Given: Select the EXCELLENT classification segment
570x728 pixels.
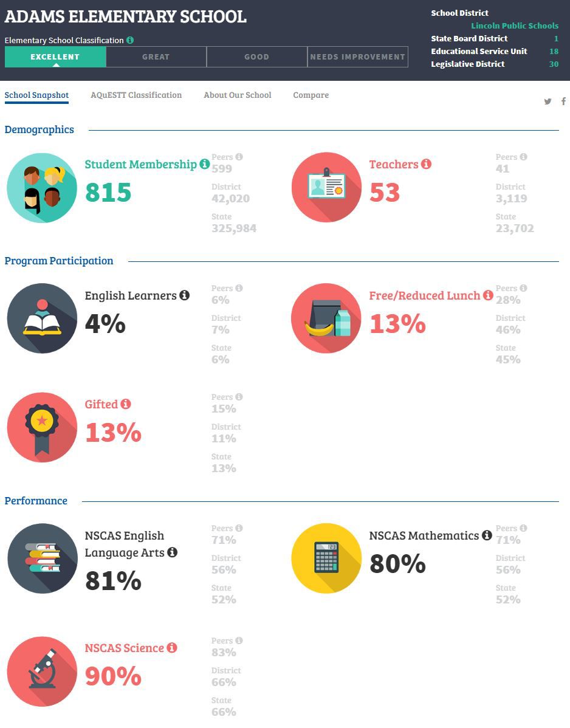Looking at the screenshot, I should pos(55,57).
